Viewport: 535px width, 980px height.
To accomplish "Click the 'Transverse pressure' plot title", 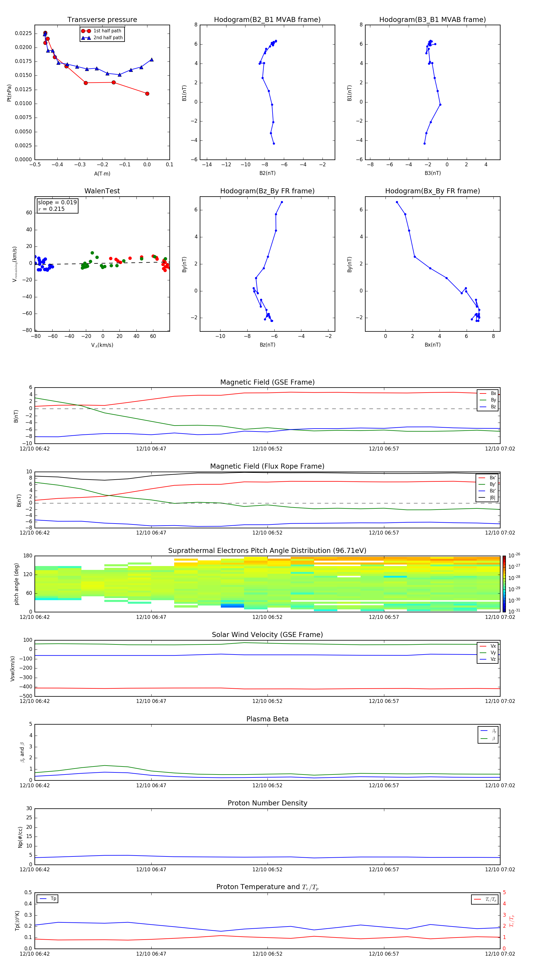I will point(102,19).
